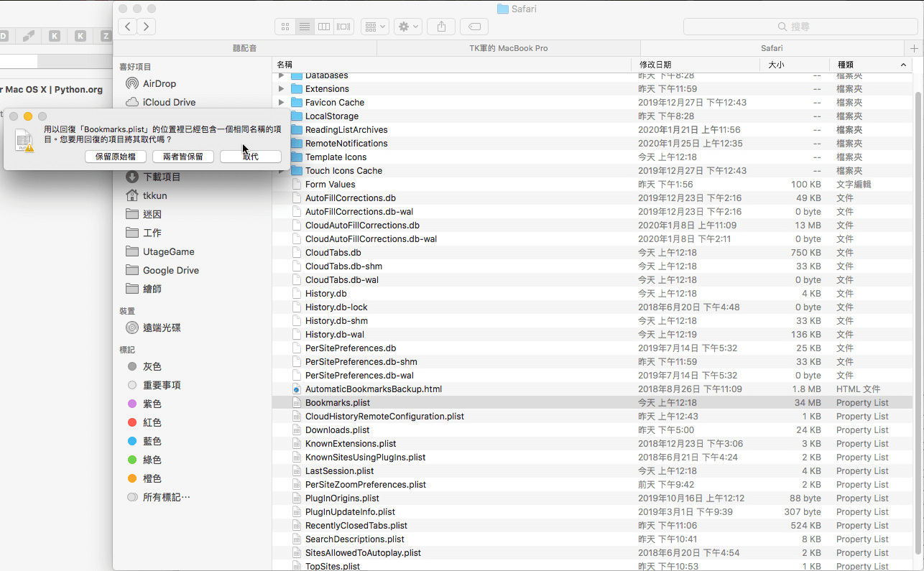
Task: Click the vertical scrollbar of file list
Action: coord(918,322)
